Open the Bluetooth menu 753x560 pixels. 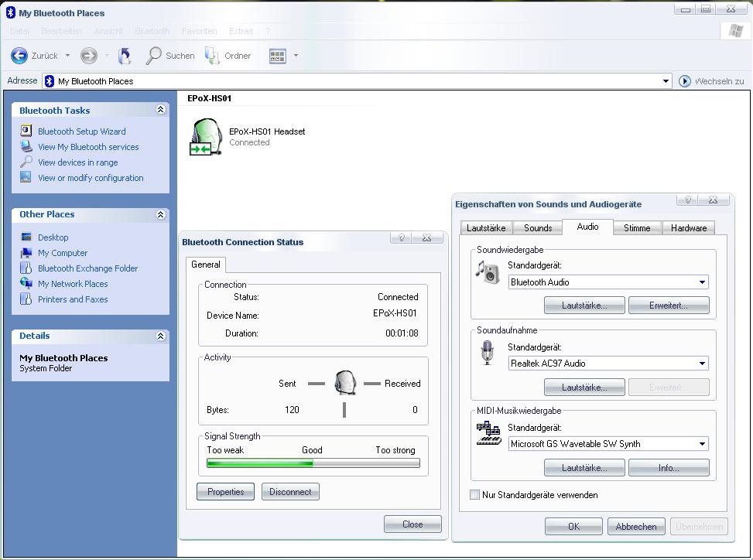coord(152,31)
